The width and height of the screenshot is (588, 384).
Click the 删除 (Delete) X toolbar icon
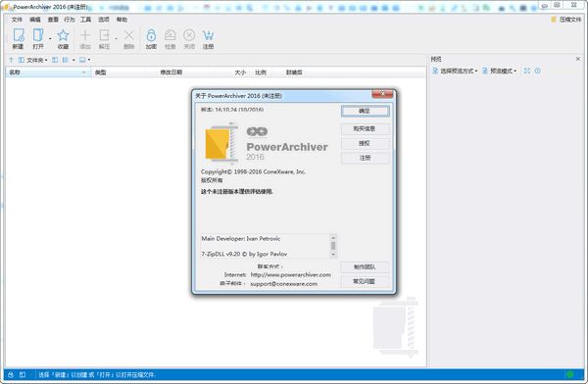tap(128, 35)
